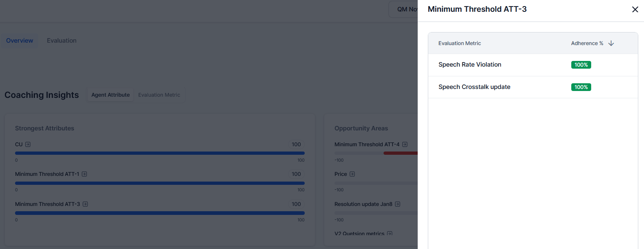Click the Price attribute label
Image resolution: width=644 pixels, height=249 pixels.
[x=340, y=174]
